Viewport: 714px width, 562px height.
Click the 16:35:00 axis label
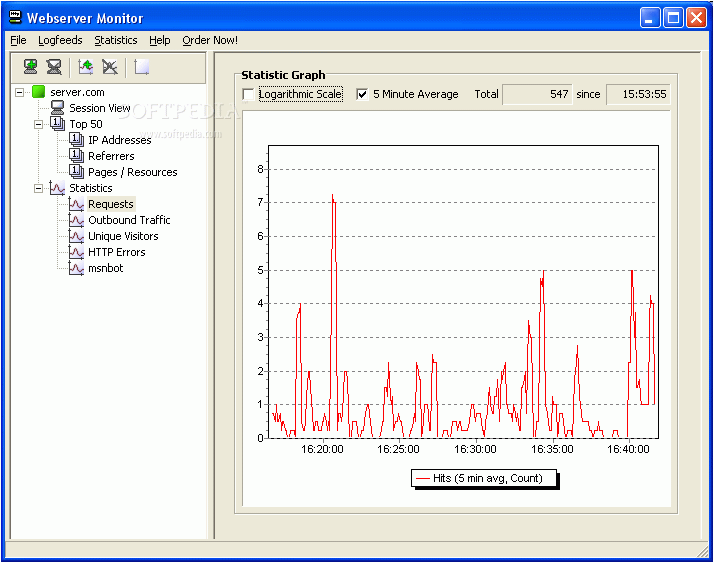pyautogui.click(x=552, y=449)
